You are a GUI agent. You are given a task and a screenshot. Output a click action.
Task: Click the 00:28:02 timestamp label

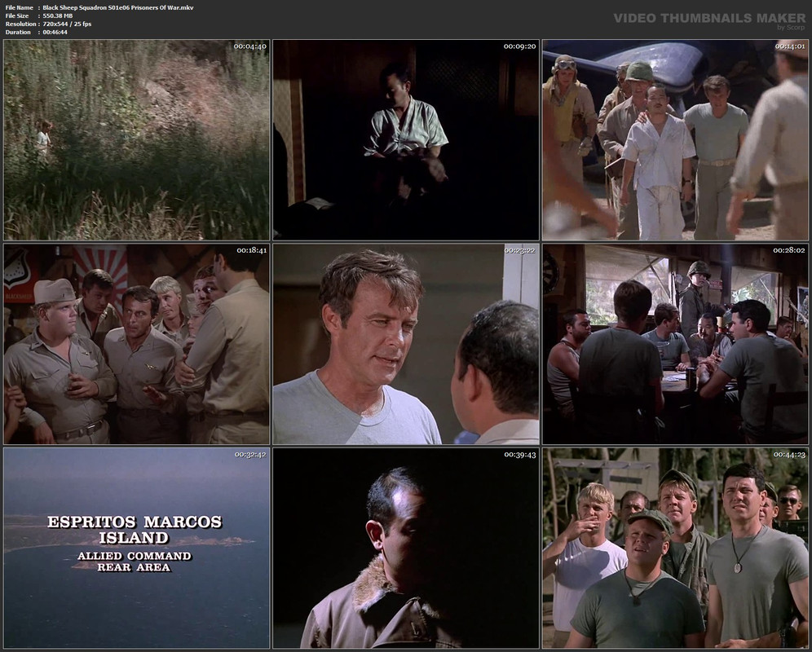click(790, 250)
